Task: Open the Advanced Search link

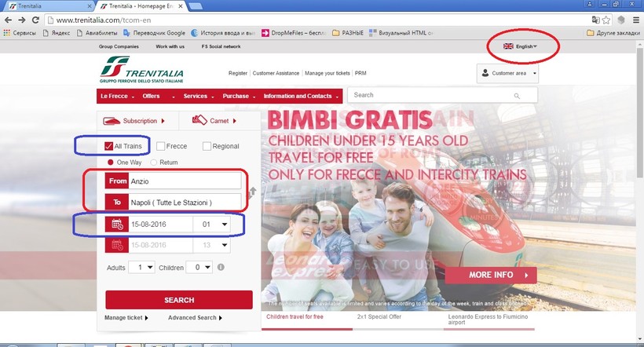Action: pyautogui.click(x=195, y=318)
